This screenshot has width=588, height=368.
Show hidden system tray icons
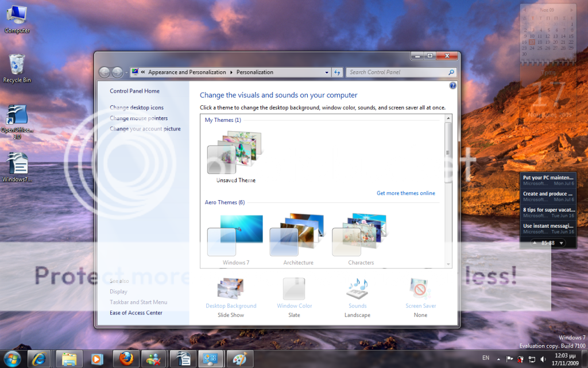pos(497,359)
